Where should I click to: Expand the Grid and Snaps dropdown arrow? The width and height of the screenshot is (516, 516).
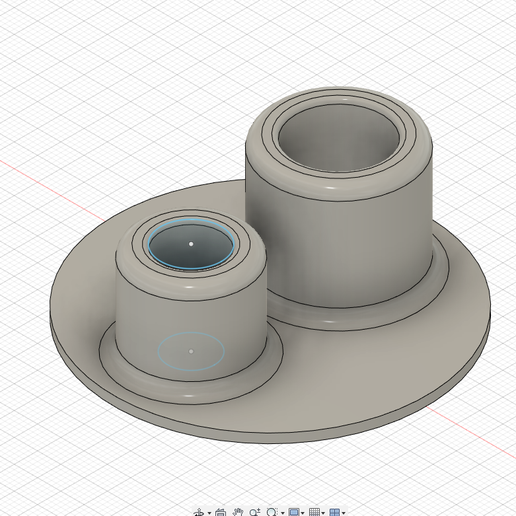[x=323, y=513]
